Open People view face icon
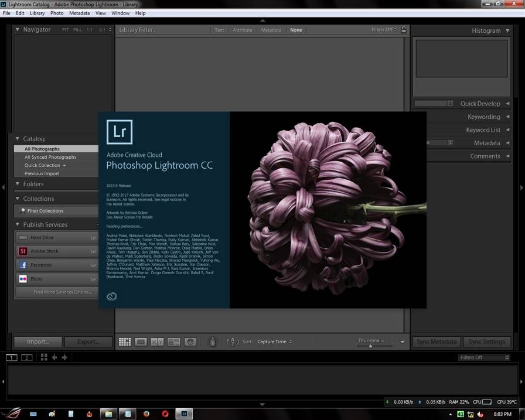 point(190,342)
